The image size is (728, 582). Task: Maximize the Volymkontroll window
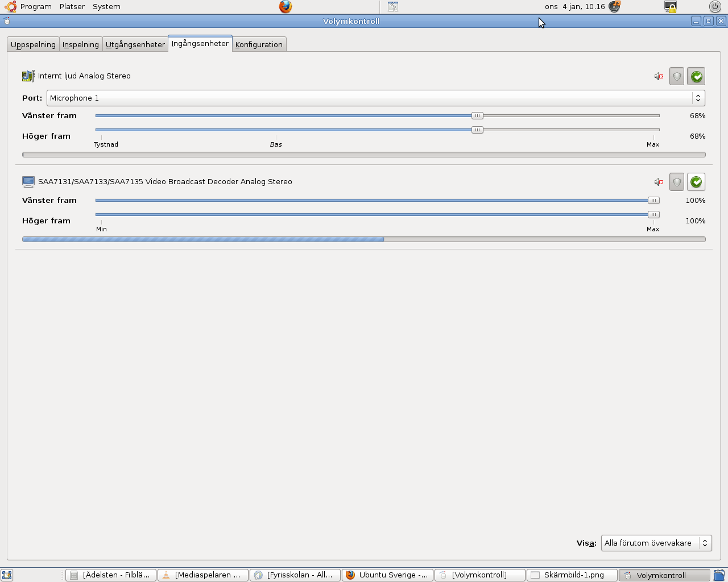tap(709, 21)
